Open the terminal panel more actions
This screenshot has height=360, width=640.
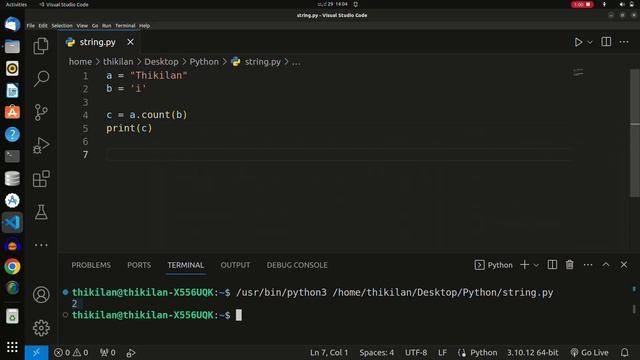(x=588, y=265)
